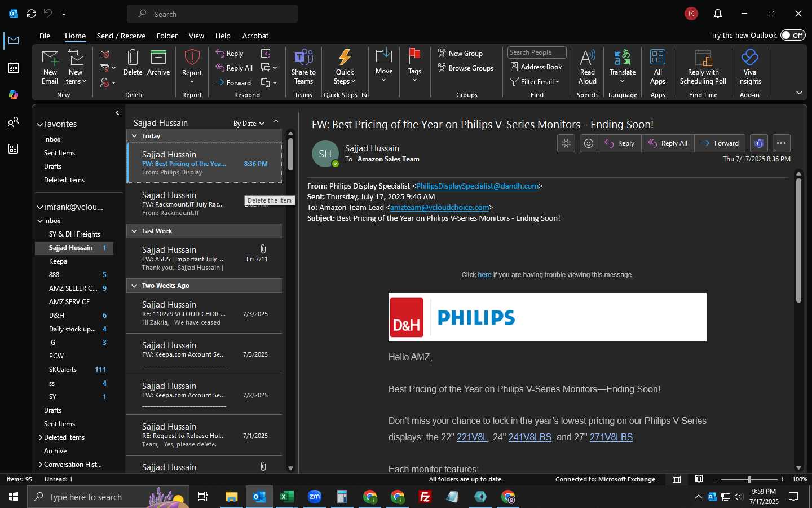This screenshot has width=812, height=508.
Task: Collapse the Today message group
Action: 134,136
